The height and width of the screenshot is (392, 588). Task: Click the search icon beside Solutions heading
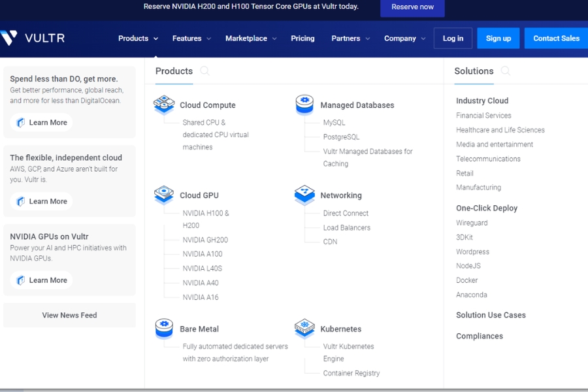coord(506,71)
